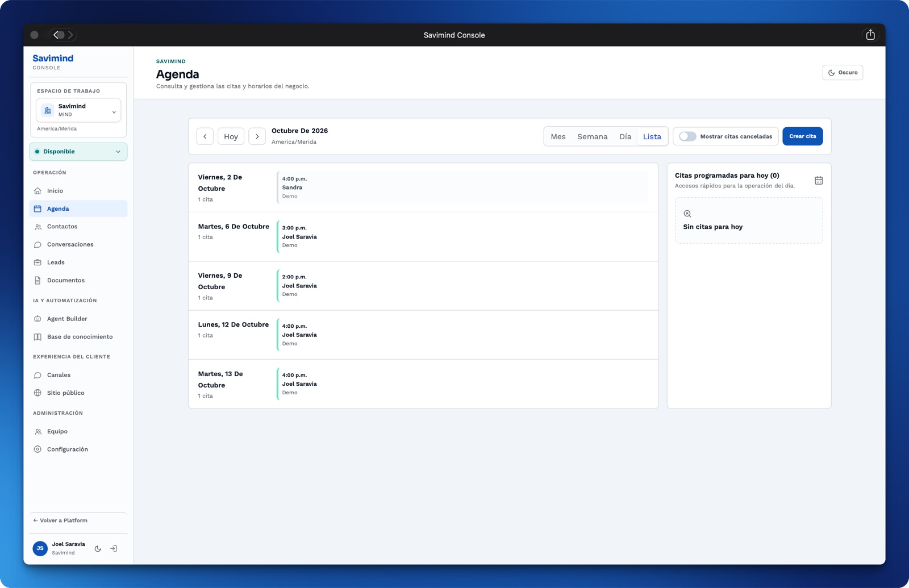
Task: Open Base de conocimiento
Action: (x=78, y=337)
